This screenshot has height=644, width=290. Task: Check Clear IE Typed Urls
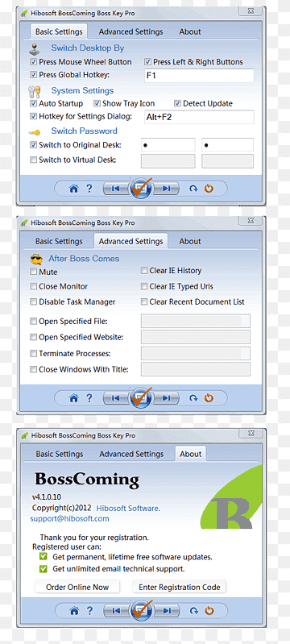coord(144,286)
